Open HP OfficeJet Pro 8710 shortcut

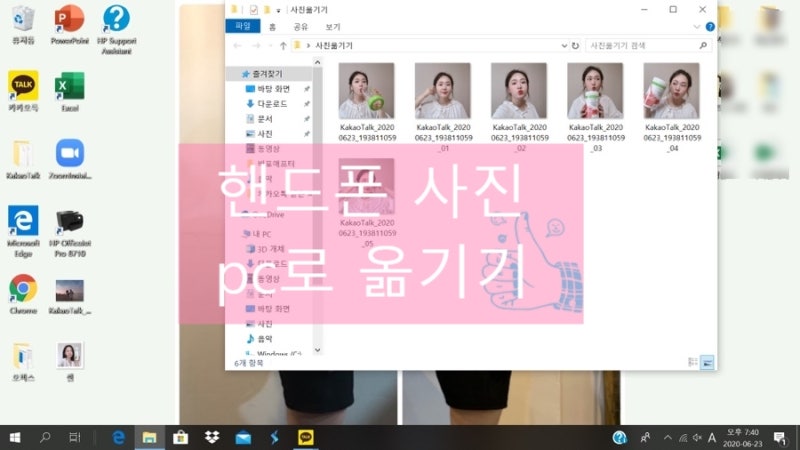(x=69, y=231)
